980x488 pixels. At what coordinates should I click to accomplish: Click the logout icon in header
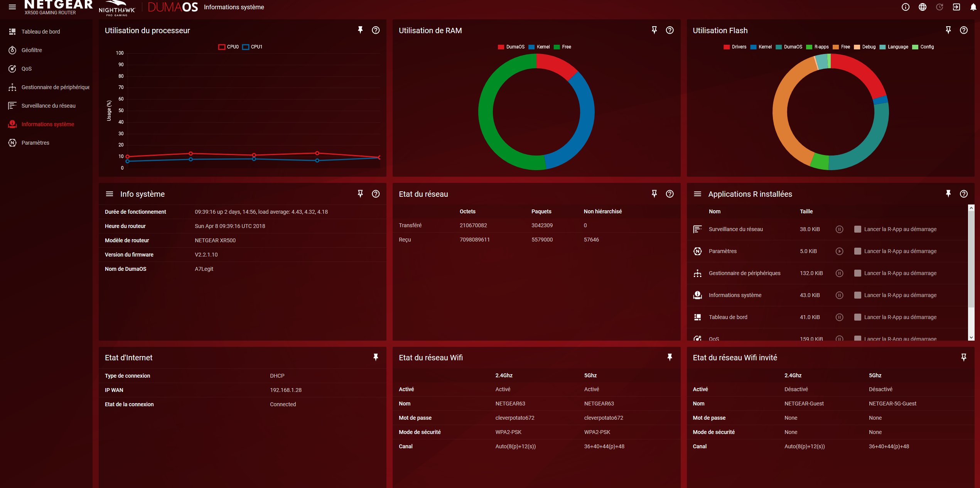(x=956, y=7)
